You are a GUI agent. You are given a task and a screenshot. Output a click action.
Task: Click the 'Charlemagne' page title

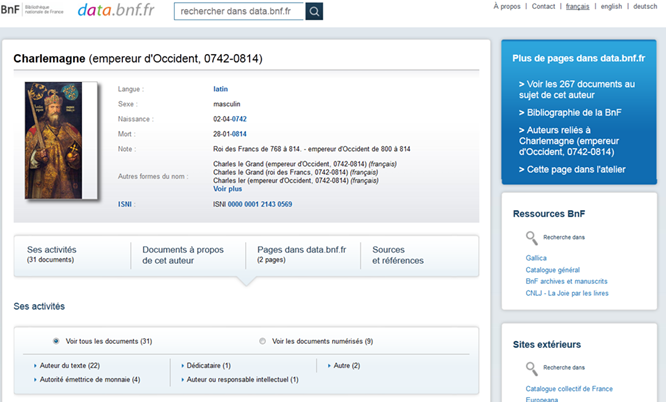point(49,59)
